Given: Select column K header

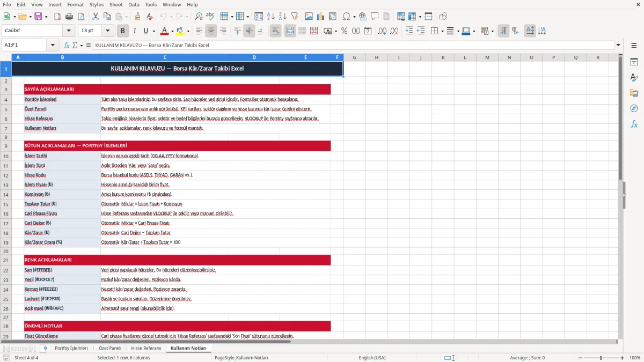Looking at the screenshot, I should click(x=443, y=57).
